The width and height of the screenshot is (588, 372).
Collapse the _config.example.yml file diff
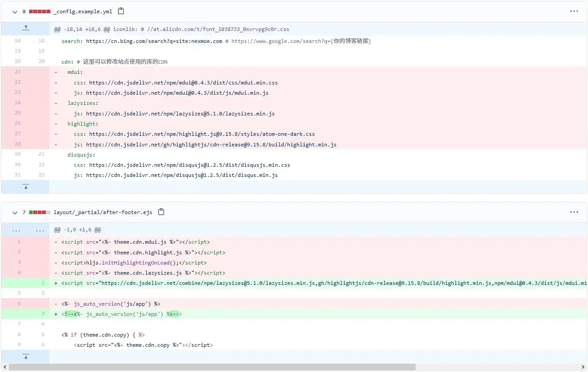15,12
